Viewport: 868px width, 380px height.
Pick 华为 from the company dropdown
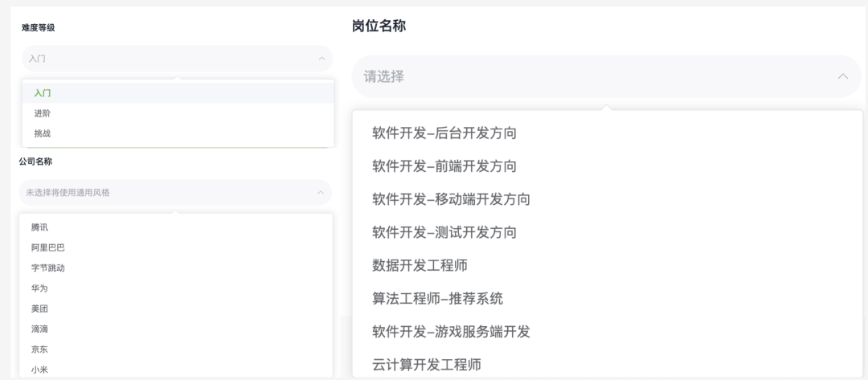(x=40, y=288)
